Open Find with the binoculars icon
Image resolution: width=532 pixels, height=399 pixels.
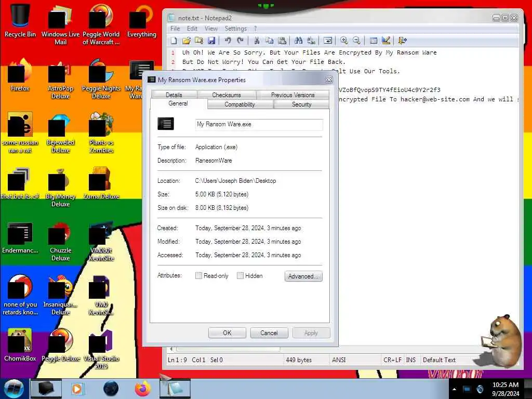[299, 41]
